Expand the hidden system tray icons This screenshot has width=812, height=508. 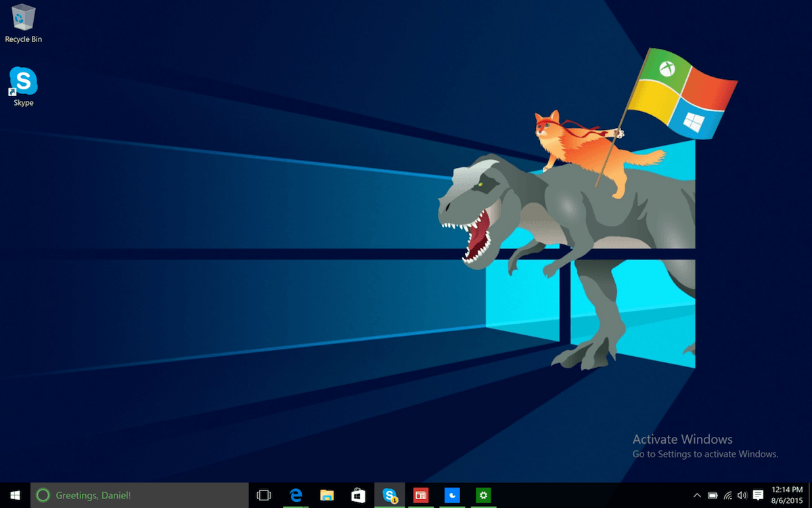point(698,495)
